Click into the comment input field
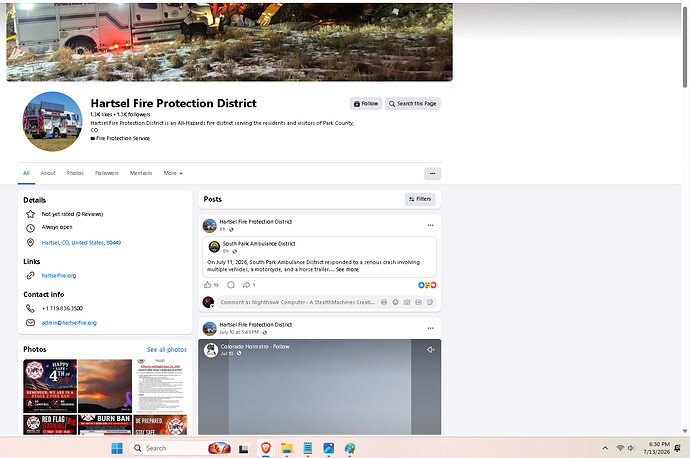Image resolution: width=690 pixels, height=458 pixels. pyautogui.click(x=298, y=302)
